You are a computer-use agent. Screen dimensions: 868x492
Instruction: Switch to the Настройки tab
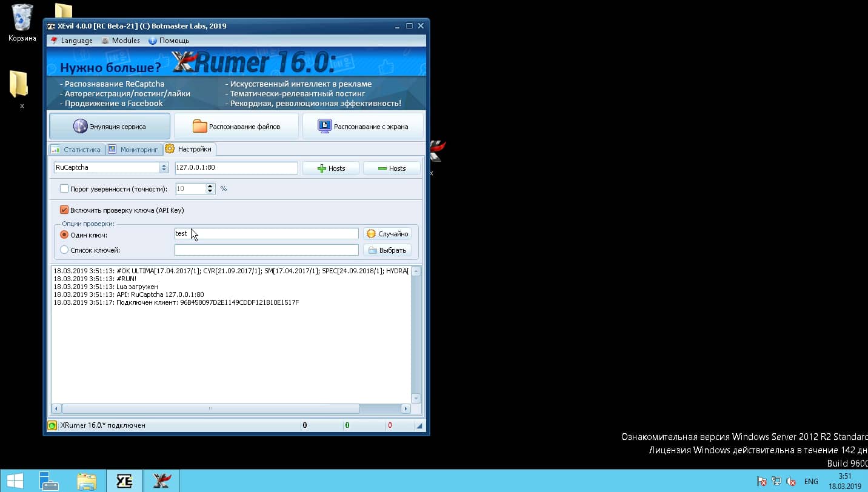[189, 148]
